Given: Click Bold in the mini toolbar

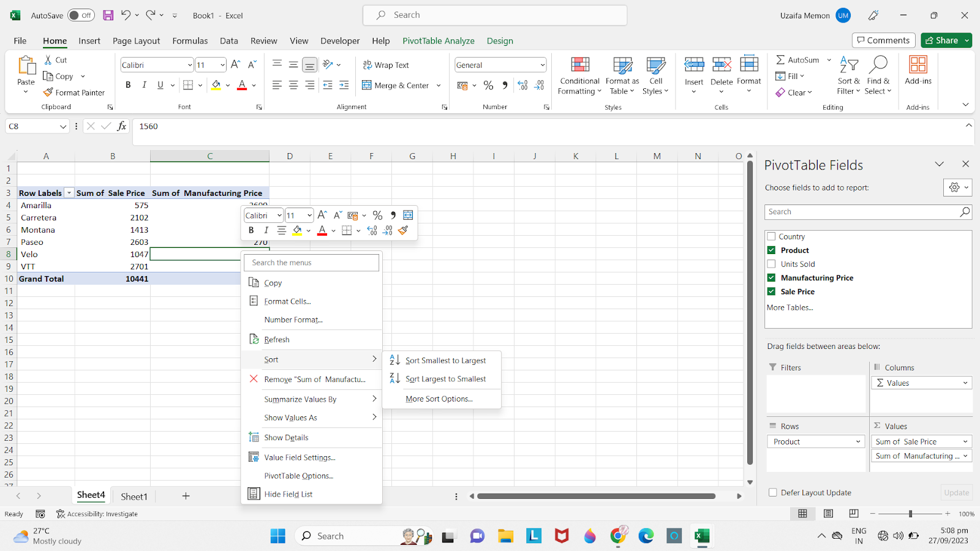Looking at the screenshot, I should click(251, 230).
